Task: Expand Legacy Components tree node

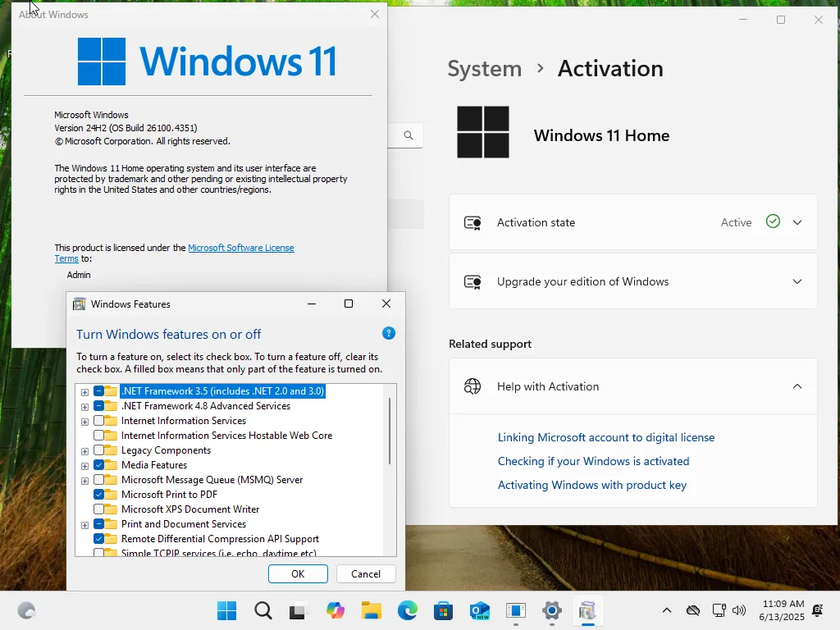Action: 84,451
